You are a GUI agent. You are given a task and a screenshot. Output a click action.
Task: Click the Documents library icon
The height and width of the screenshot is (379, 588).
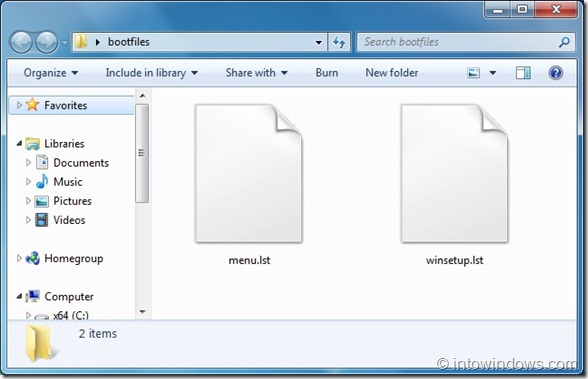point(42,162)
